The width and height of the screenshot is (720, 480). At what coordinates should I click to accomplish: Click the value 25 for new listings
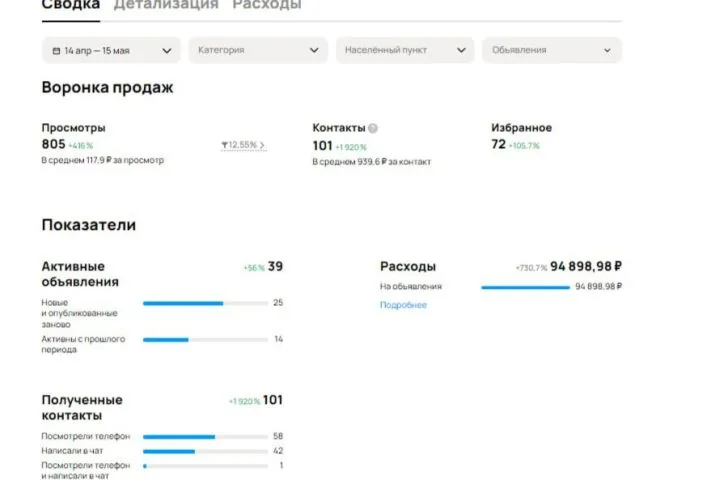point(278,303)
